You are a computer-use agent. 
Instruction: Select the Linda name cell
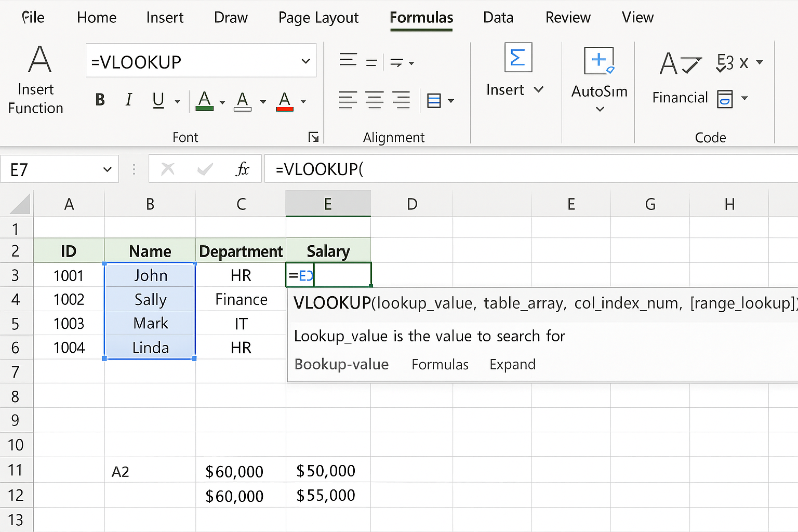(150, 347)
